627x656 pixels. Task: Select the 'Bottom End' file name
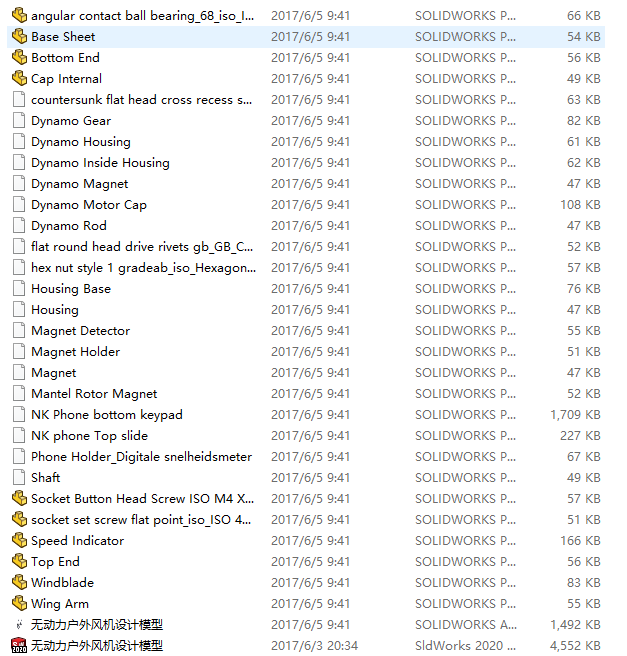pos(65,57)
